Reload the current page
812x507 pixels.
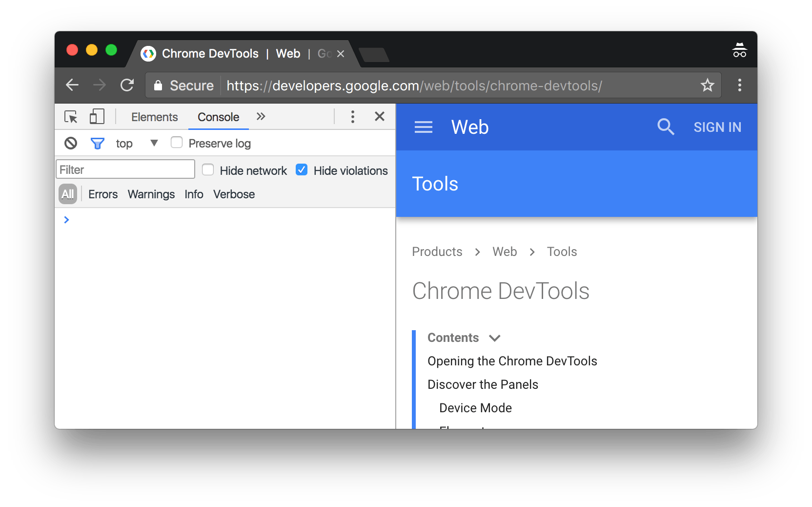click(x=127, y=85)
